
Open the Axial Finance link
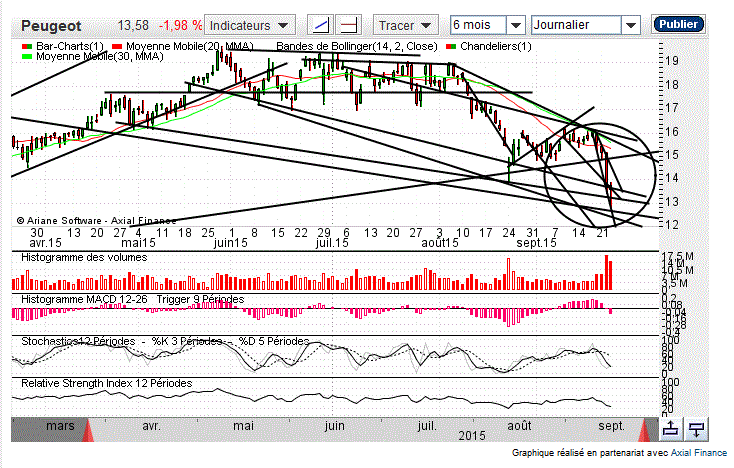699,453
